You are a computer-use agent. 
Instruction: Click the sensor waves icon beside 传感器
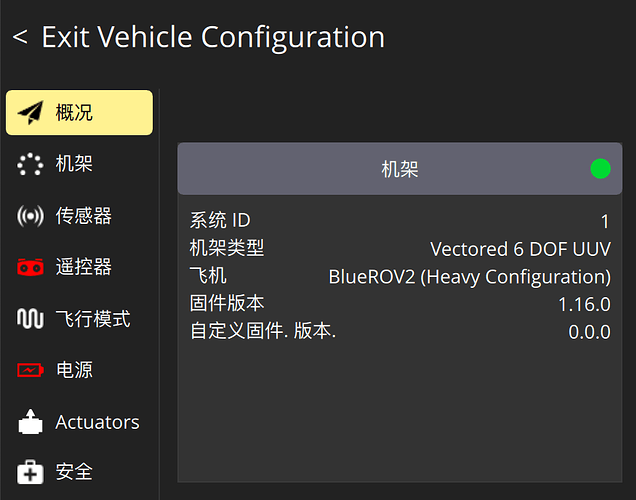point(30,216)
